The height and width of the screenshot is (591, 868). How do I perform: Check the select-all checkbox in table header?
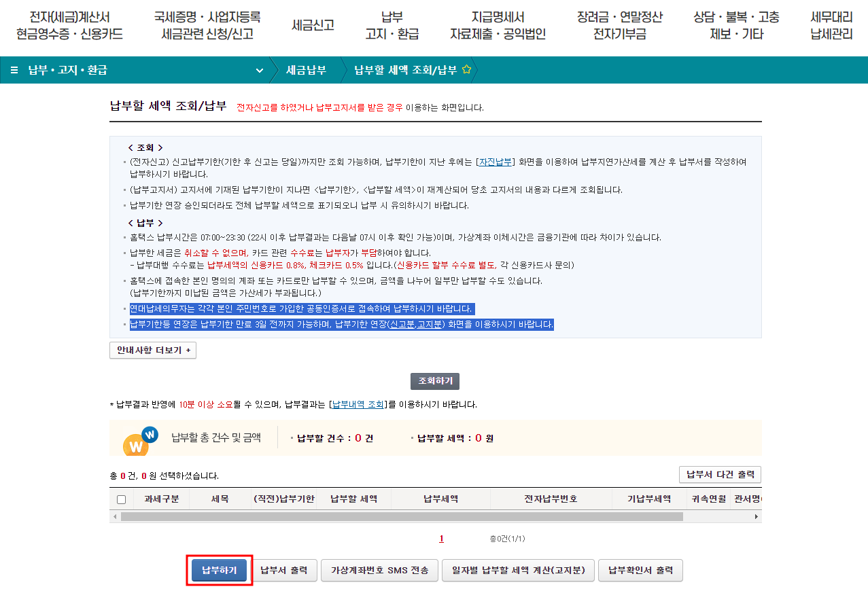tap(122, 499)
